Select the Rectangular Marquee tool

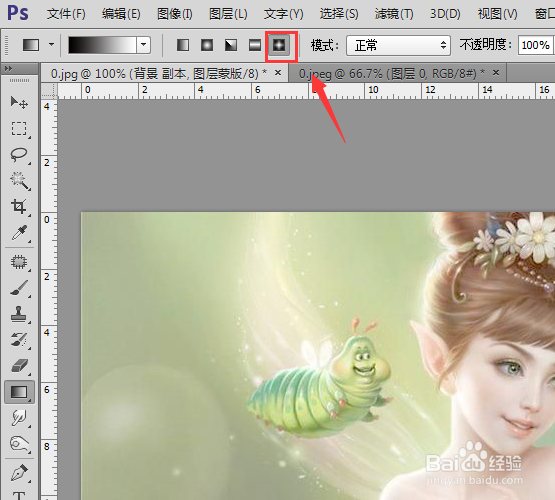point(19,129)
